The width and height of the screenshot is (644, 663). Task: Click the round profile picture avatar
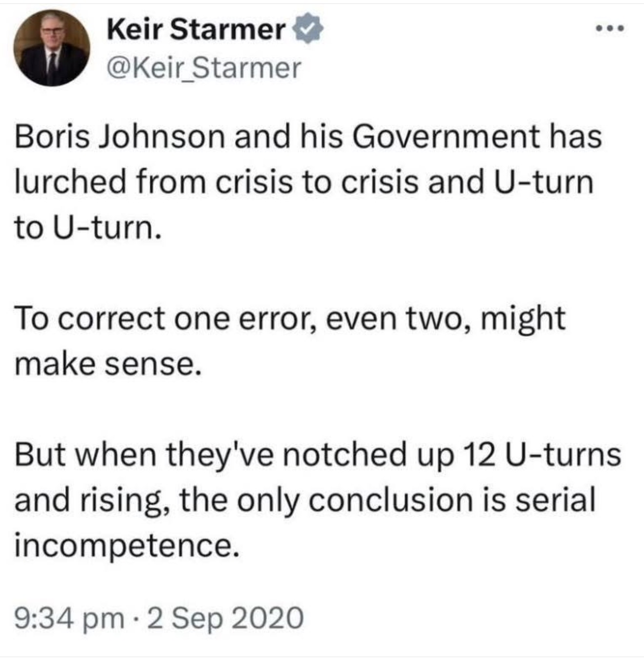[x=51, y=47]
